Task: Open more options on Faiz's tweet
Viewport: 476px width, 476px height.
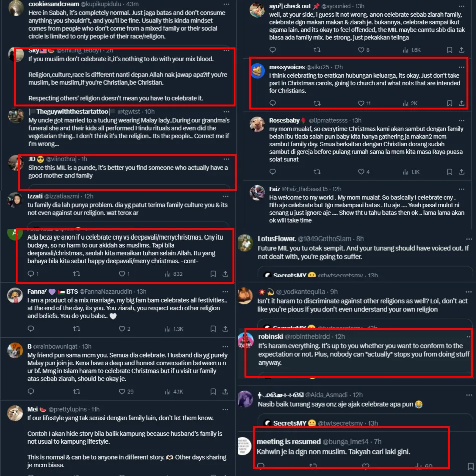Action: coord(462,189)
